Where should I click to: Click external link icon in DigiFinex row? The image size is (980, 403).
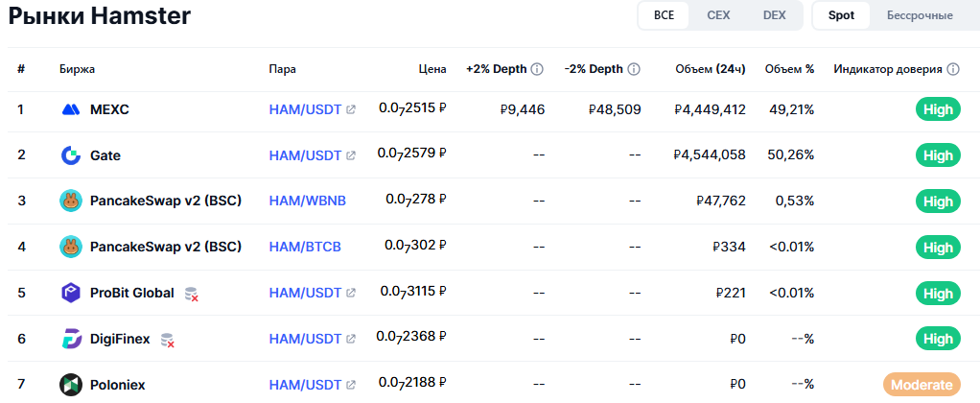click(351, 339)
